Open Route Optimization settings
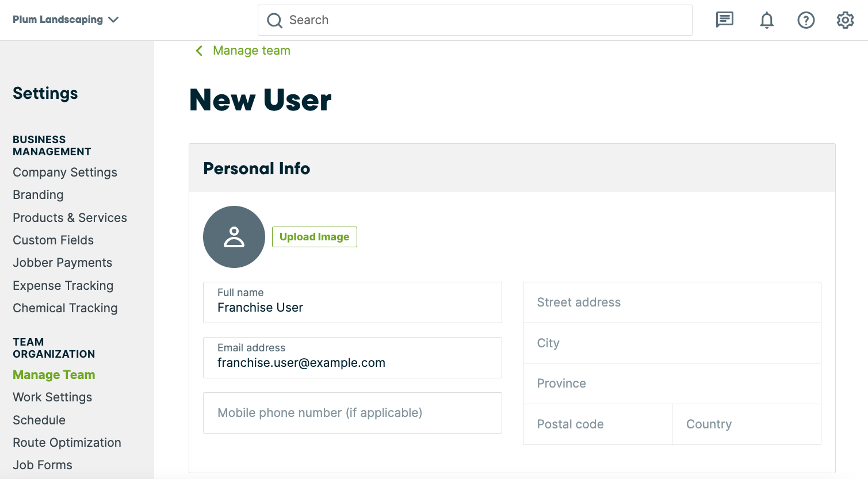 67,443
